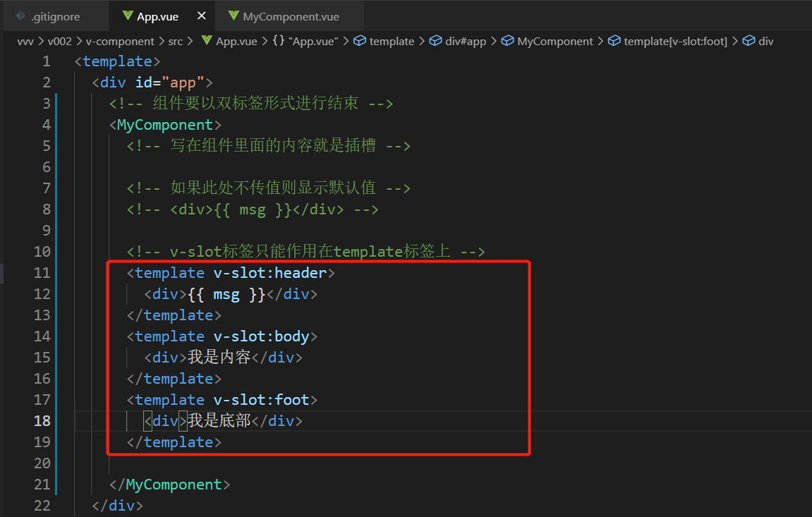The width and height of the screenshot is (812, 517).
Task: Click the comment 组件要以双标签形式进行结束
Action: 251,104
